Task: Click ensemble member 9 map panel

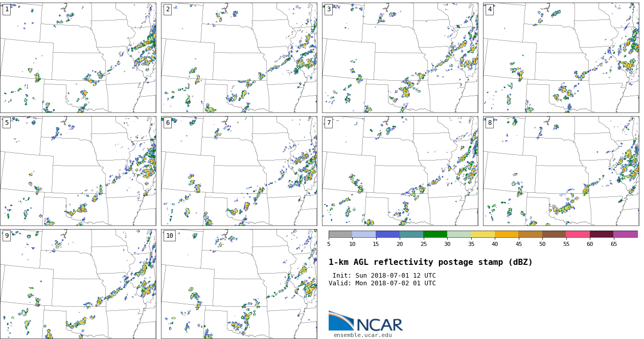Action: (x=78, y=284)
